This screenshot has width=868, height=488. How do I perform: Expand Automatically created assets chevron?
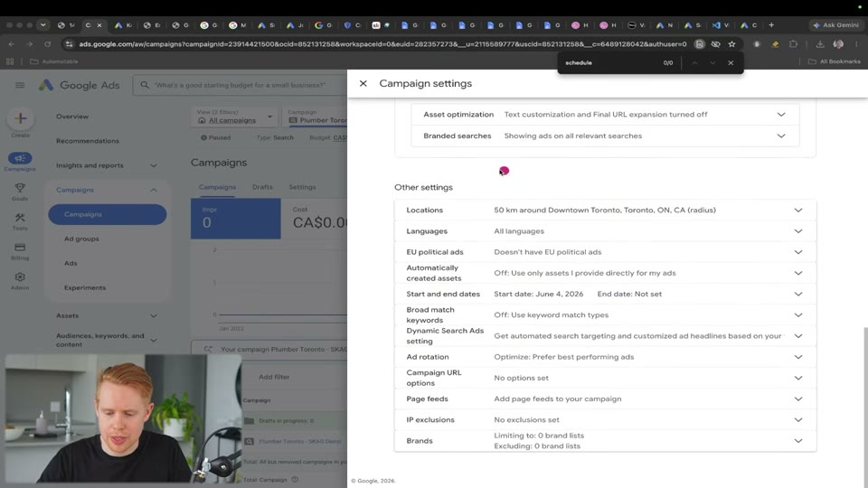pyautogui.click(x=797, y=273)
